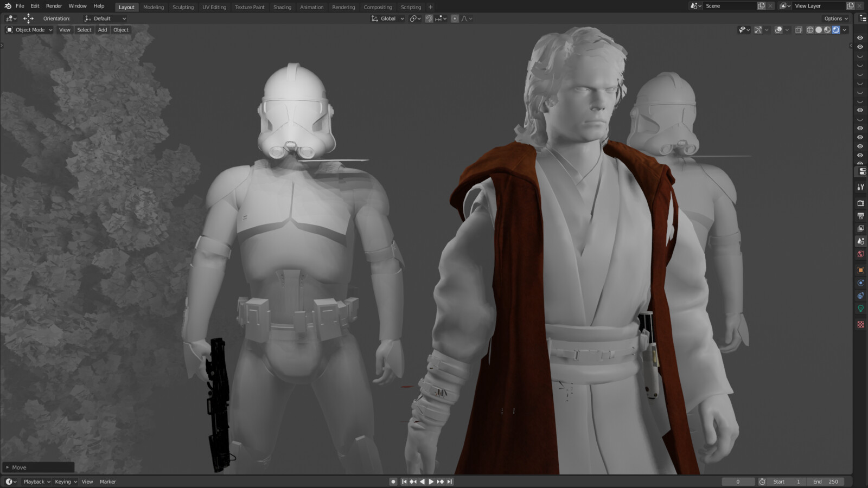Screen dimensions: 868x488
Task: Open the viewport Select menu
Action: coord(84,30)
